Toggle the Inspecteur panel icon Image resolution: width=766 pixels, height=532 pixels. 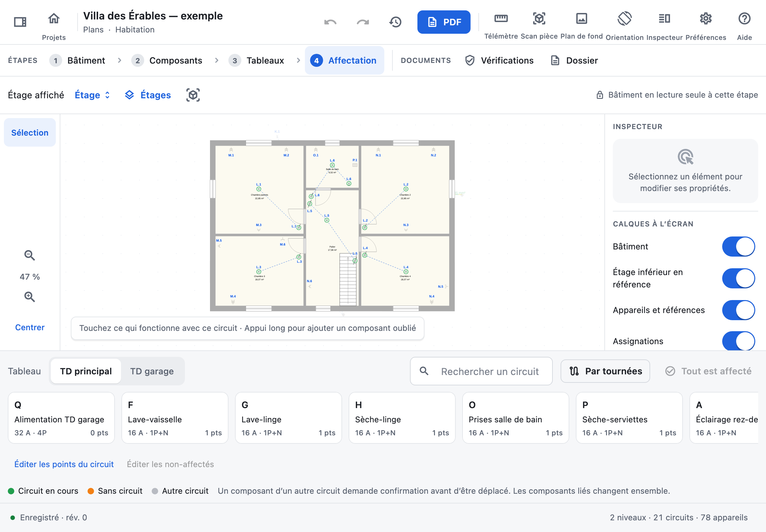(x=664, y=19)
